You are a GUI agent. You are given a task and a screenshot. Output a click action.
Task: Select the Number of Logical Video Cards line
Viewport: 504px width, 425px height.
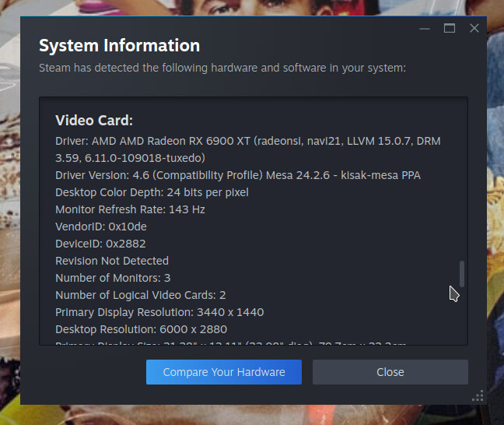[140, 295]
